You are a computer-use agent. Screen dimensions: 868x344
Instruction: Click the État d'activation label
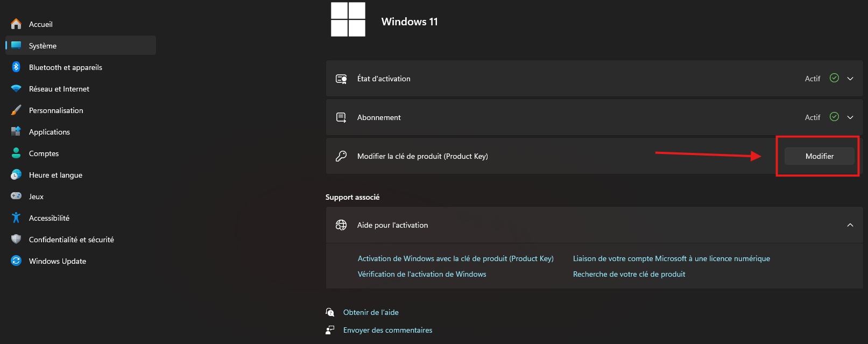(384, 79)
